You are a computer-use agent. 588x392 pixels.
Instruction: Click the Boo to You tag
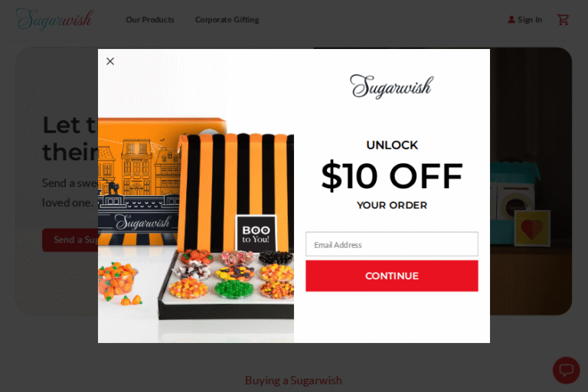tap(256, 234)
